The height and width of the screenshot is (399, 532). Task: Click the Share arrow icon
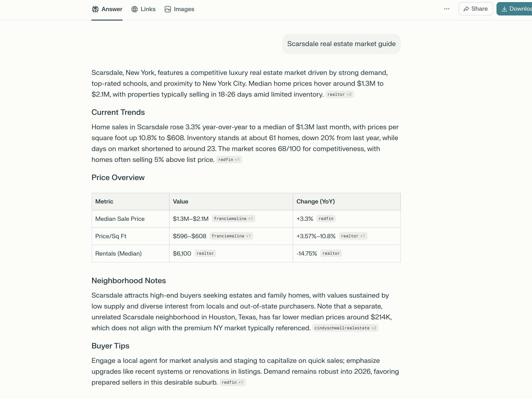pyautogui.click(x=466, y=9)
